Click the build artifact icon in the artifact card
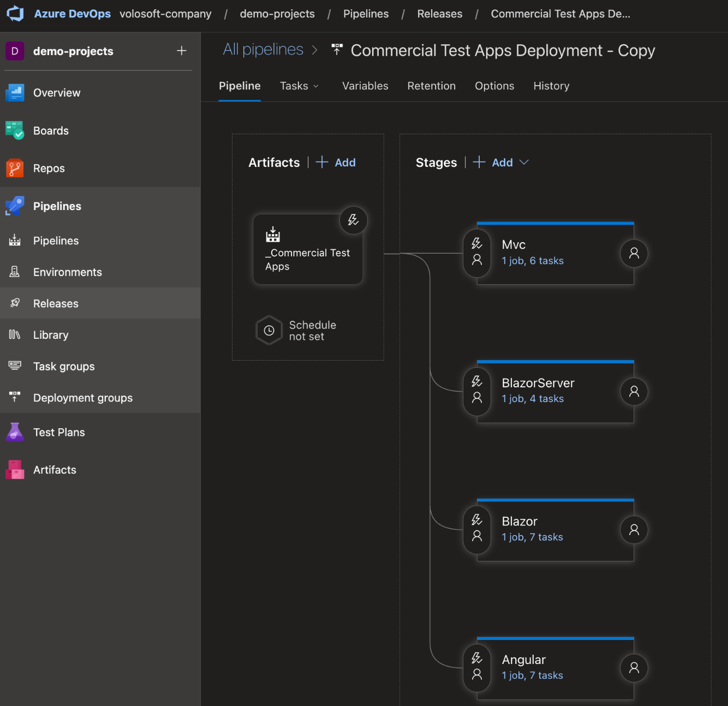Viewport: 728px width, 706px height. click(x=273, y=235)
